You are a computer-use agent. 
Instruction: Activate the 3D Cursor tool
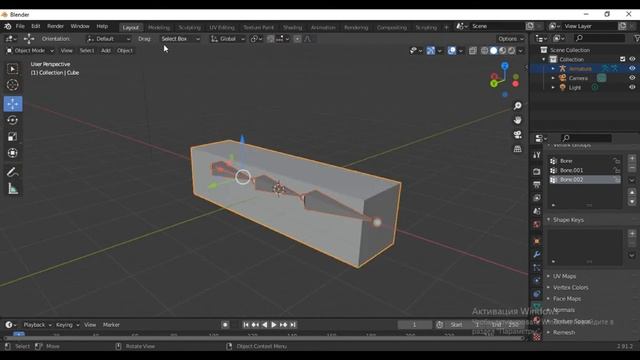pyautogui.click(x=13, y=85)
